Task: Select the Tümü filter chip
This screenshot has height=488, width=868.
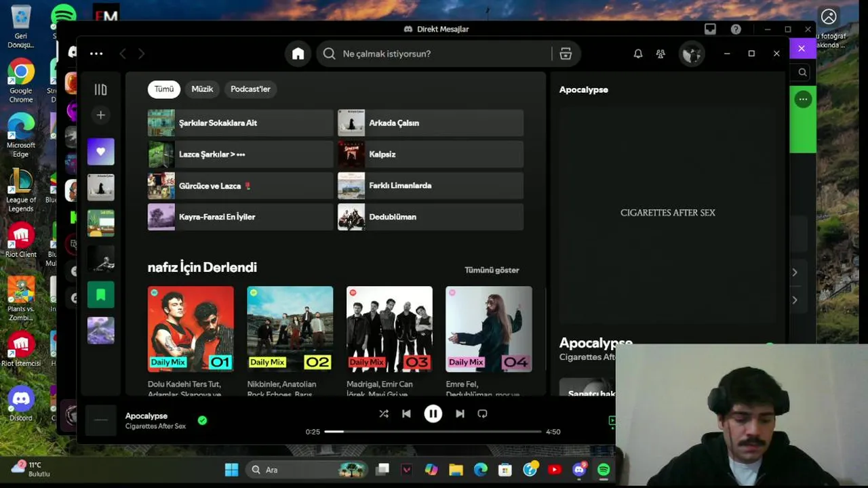Action: [x=164, y=89]
